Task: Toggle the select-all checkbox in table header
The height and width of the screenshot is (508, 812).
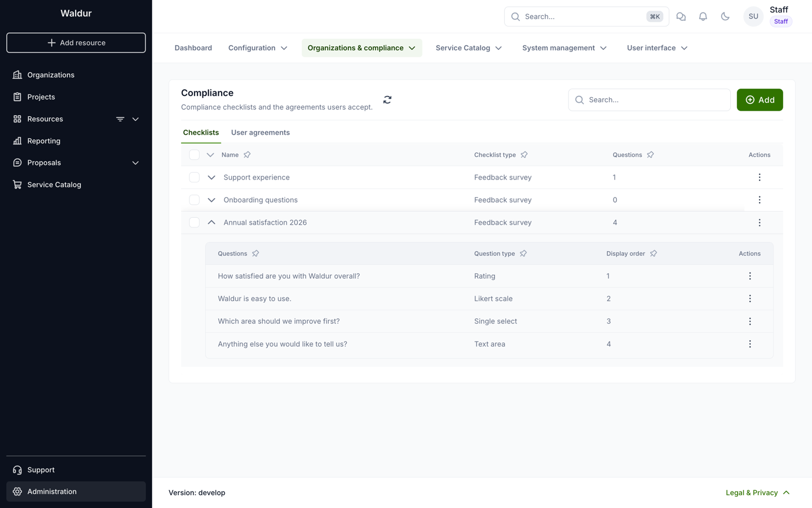Action: click(194, 155)
